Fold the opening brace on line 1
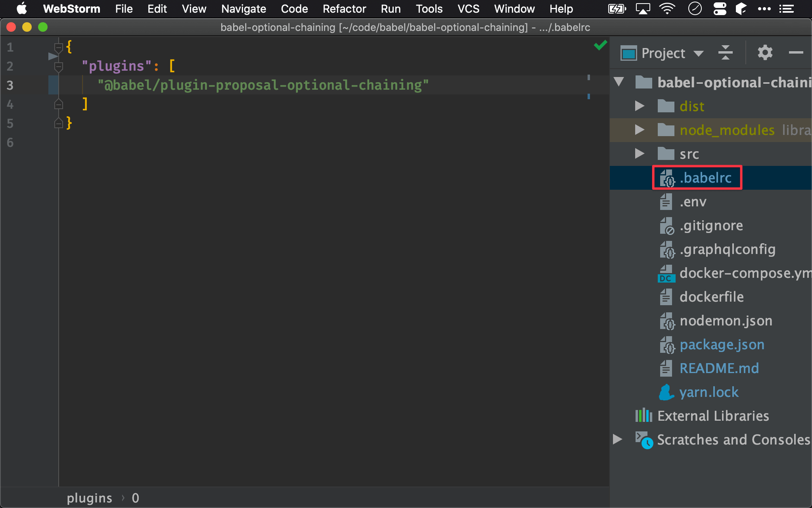Screen dimensions: 812x508 (59, 48)
